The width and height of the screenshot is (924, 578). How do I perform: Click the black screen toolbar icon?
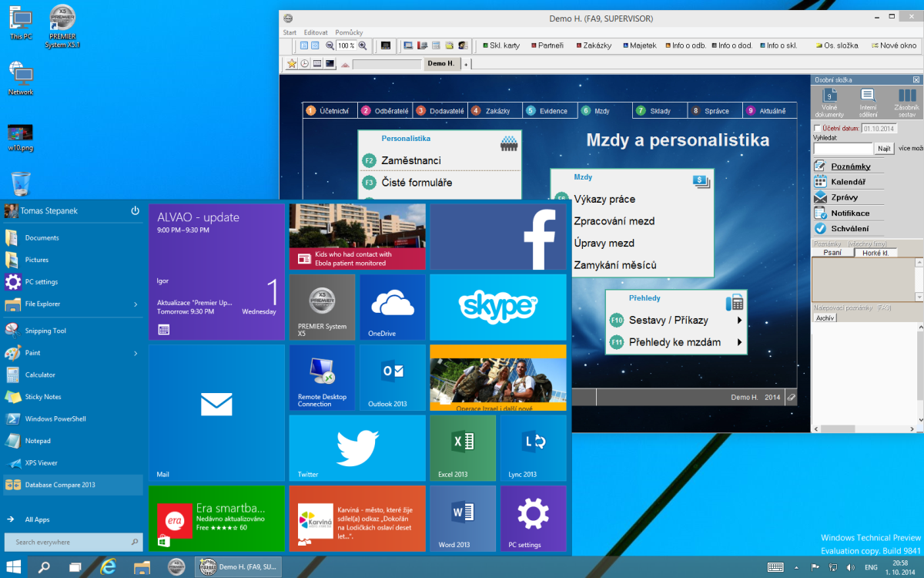pyautogui.click(x=386, y=45)
